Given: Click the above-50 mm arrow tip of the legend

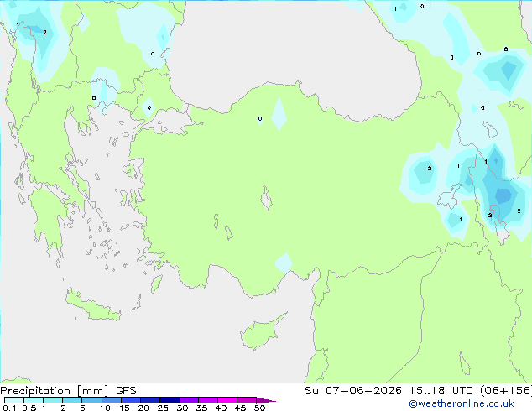Looking at the screenshot, I should point(266,400).
